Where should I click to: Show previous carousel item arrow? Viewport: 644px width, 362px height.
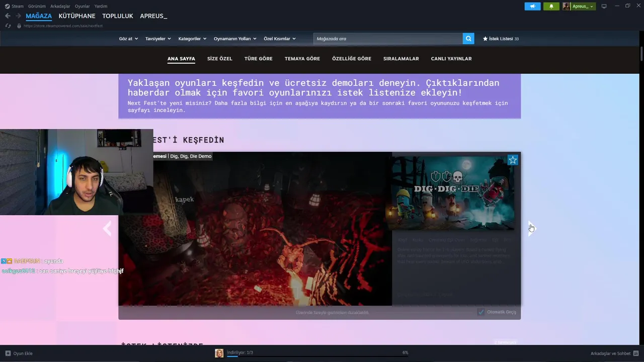107,229
